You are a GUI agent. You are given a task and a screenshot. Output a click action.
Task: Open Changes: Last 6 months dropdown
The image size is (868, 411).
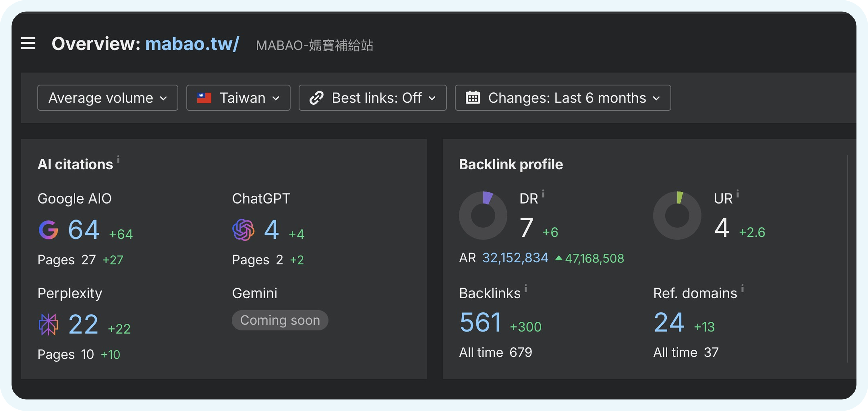point(563,98)
